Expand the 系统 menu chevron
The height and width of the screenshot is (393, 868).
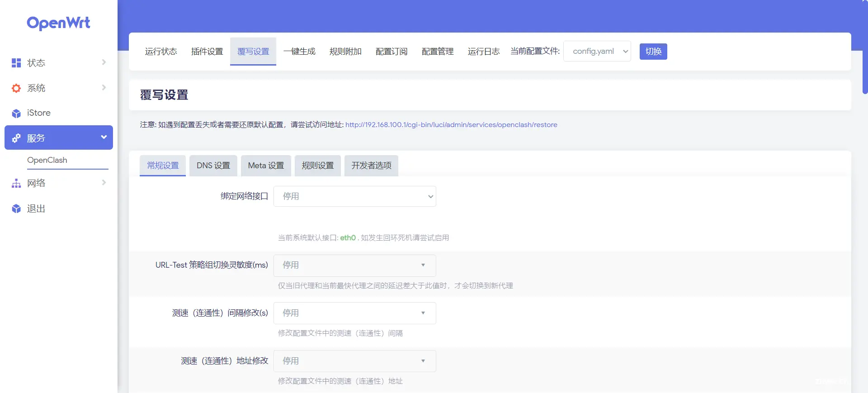click(x=104, y=87)
